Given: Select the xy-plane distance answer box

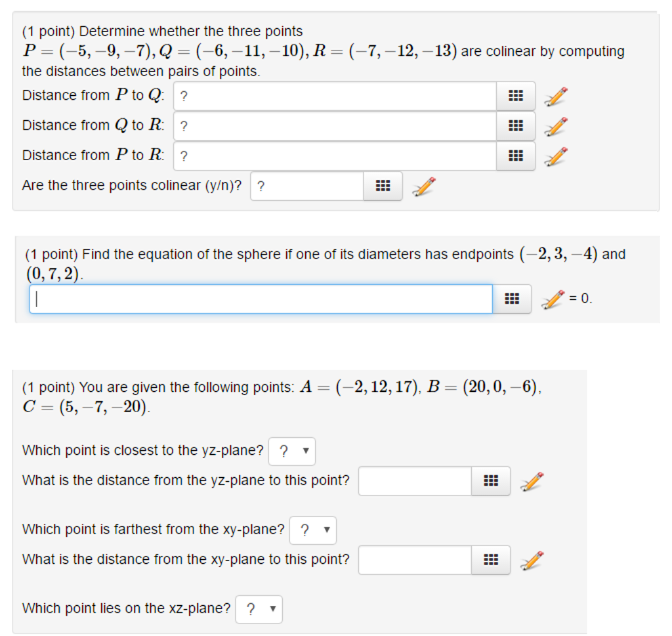Looking at the screenshot, I should [413, 560].
